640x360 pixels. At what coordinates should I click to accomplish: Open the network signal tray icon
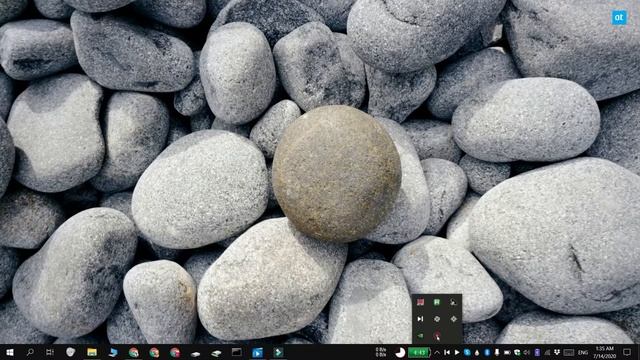[x=547, y=352]
